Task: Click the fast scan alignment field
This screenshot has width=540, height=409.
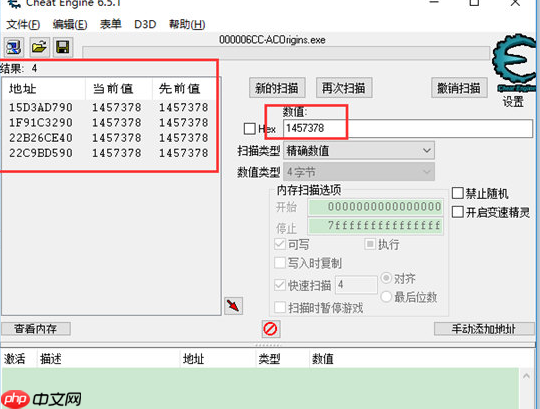Action: tap(356, 285)
